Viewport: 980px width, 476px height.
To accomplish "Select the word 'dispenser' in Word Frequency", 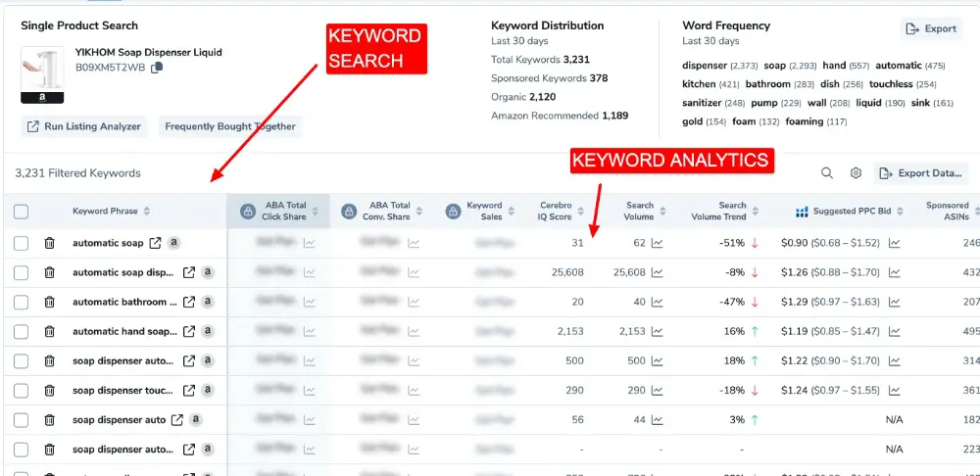I will click(705, 66).
